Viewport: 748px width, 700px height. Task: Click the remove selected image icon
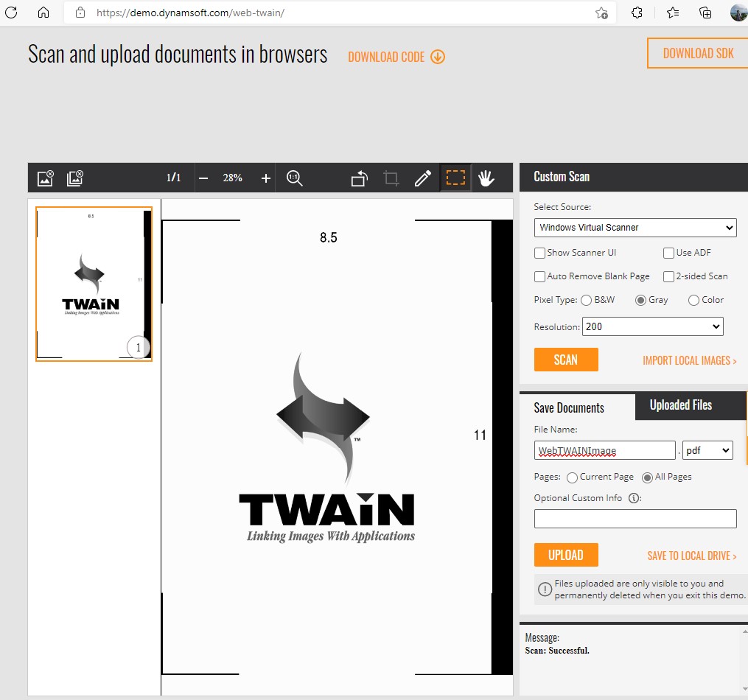46,178
